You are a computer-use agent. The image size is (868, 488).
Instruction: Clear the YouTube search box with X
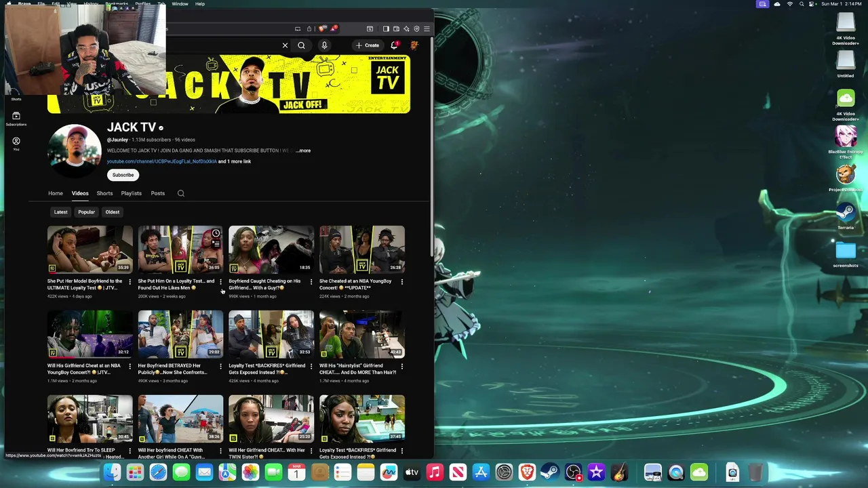pos(285,45)
